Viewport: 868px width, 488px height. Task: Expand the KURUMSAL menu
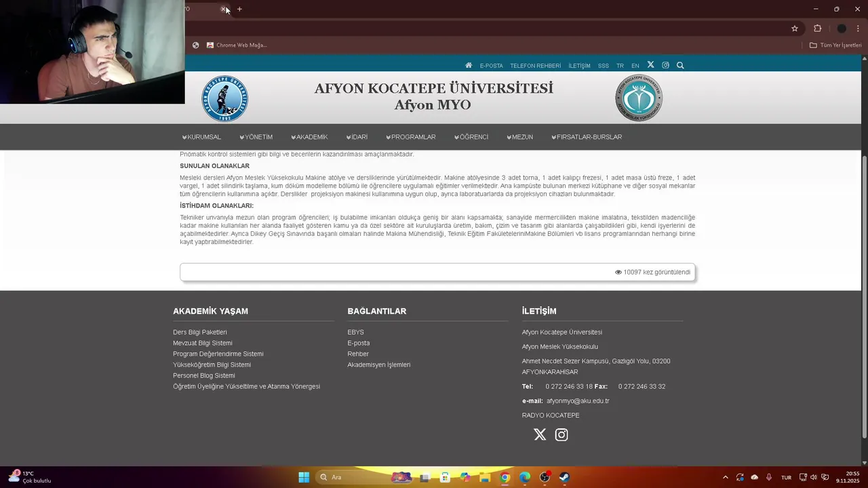(201, 137)
